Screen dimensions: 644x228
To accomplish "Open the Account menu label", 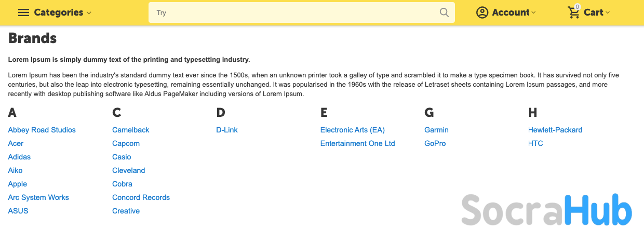I will coord(511,12).
